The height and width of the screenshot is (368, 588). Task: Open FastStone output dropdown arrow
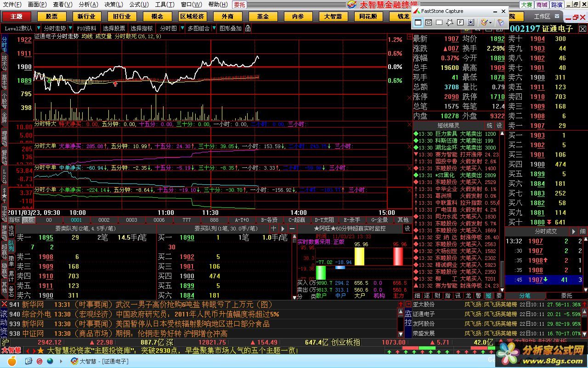[491, 22]
